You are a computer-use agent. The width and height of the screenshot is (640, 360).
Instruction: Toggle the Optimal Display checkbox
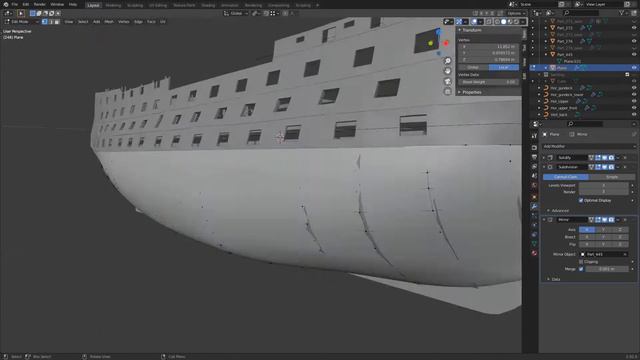click(581, 200)
